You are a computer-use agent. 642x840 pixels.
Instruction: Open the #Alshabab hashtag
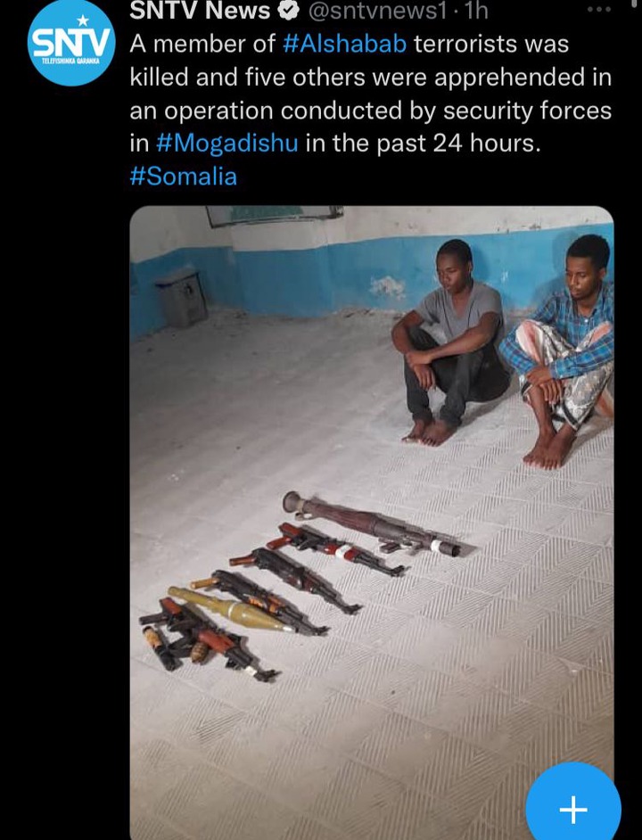tap(344, 44)
